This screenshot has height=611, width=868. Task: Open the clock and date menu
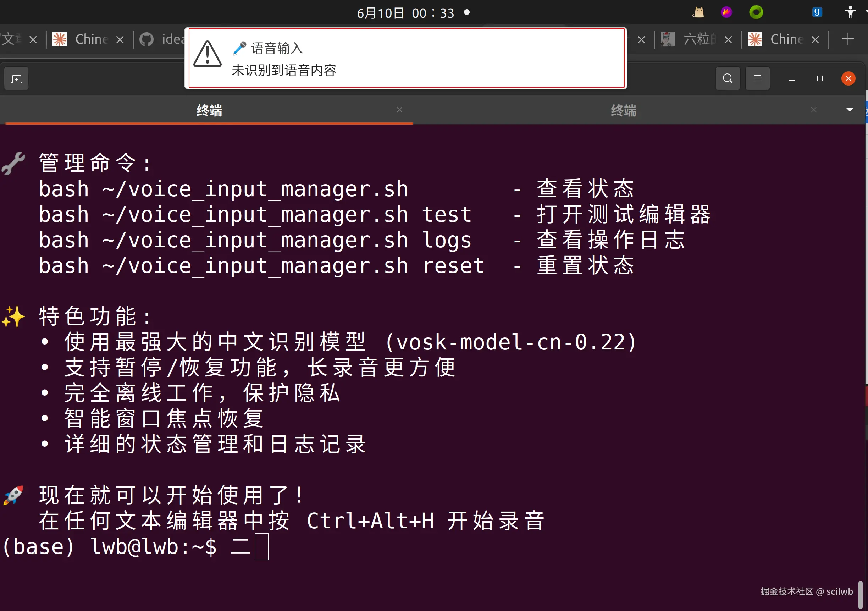(407, 13)
